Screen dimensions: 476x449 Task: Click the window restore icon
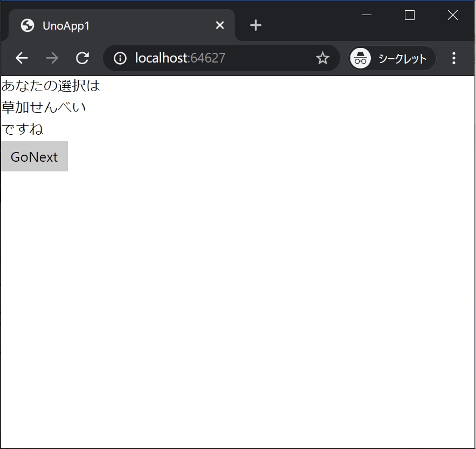pos(409,15)
